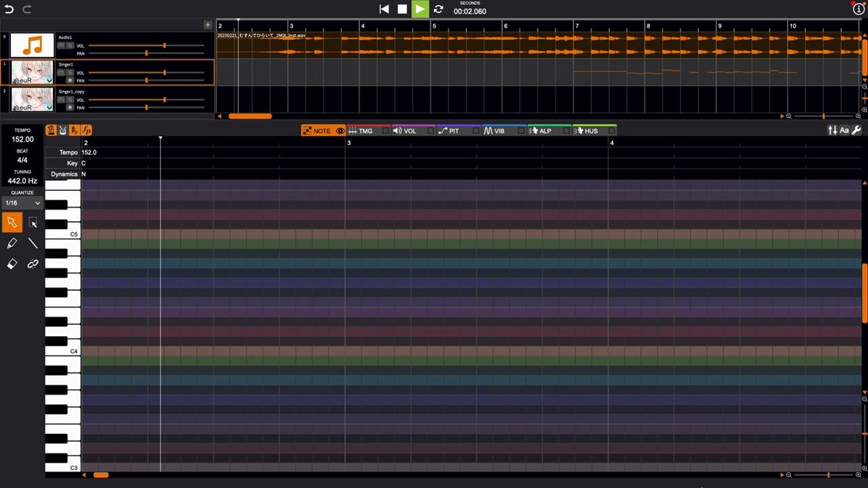868x488 pixels.
Task: Toggle the NOTE eye visibility icon
Action: pos(340,131)
